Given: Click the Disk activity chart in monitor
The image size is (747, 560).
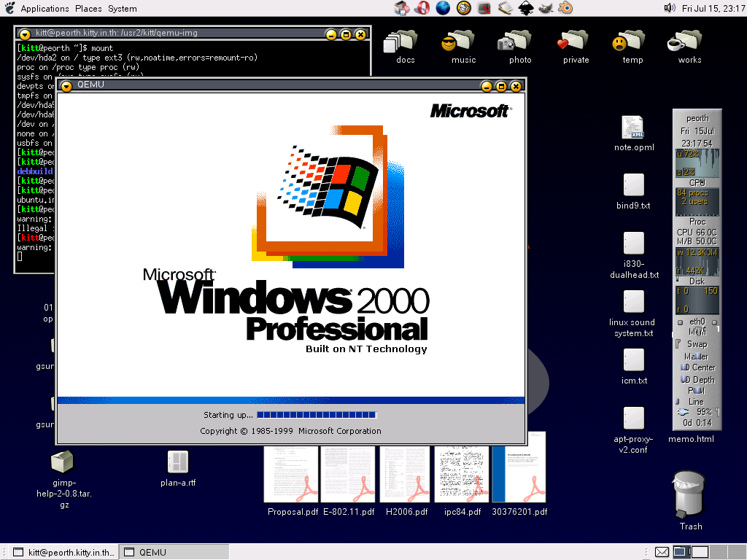Looking at the screenshot, I should coord(697,262).
